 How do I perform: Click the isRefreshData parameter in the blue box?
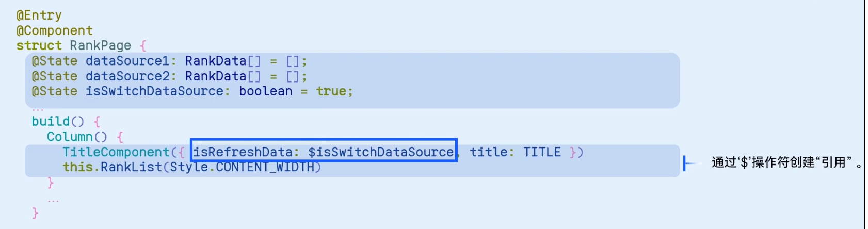point(243,152)
